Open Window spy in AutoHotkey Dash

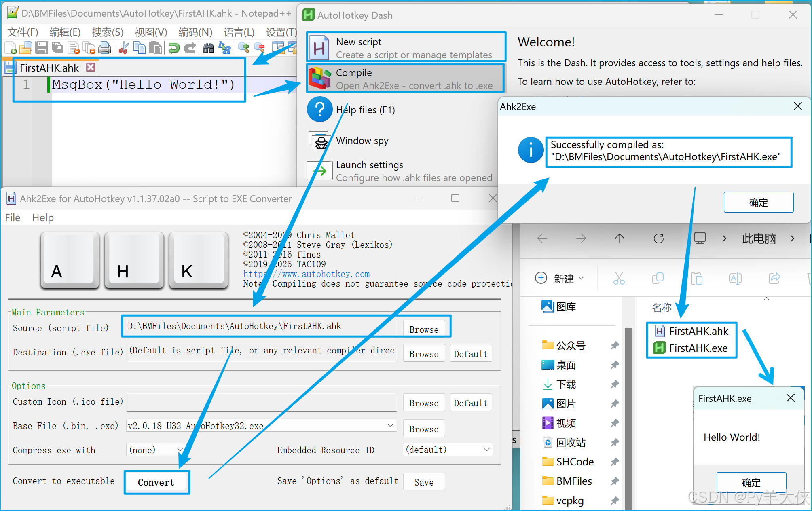(x=362, y=141)
